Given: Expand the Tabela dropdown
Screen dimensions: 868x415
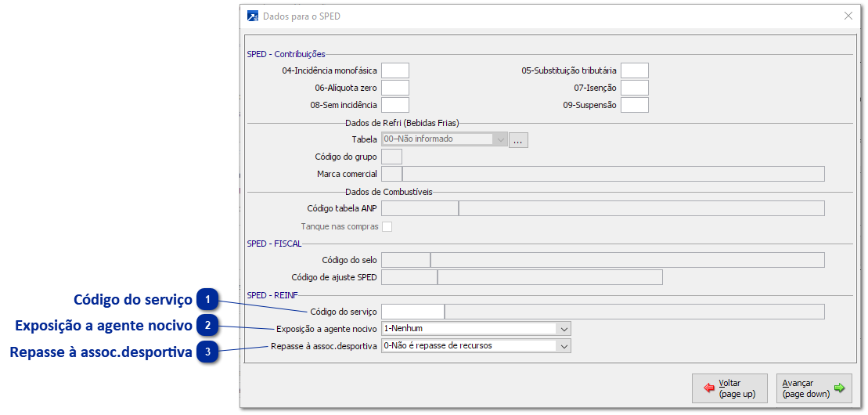Looking at the screenshot, I should point(500,139).
